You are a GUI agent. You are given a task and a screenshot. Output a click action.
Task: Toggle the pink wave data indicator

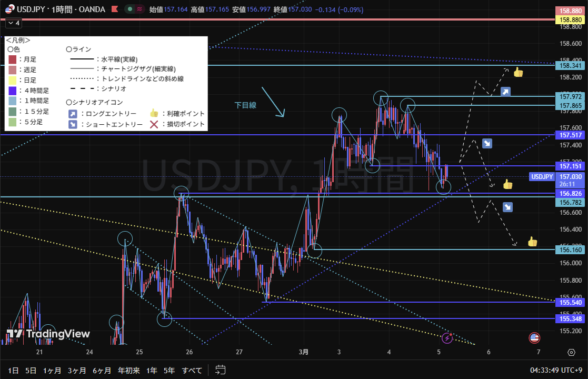click(x=140, y=9)
